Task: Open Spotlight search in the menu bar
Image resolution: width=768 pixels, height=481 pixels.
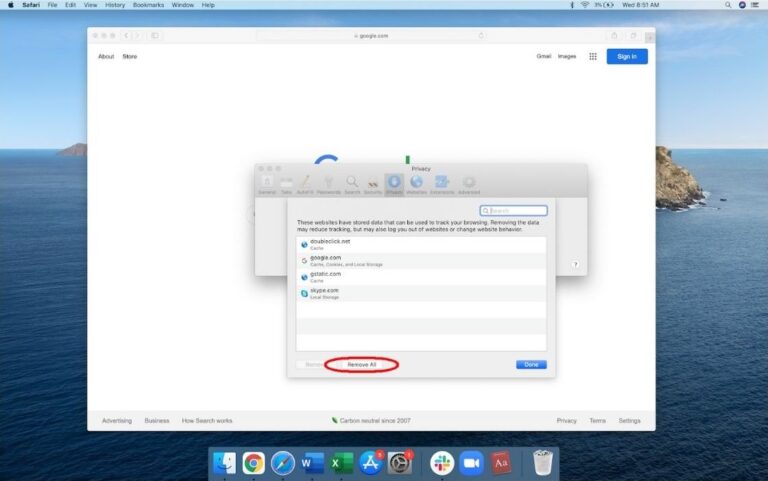Action: coord(728,5)
